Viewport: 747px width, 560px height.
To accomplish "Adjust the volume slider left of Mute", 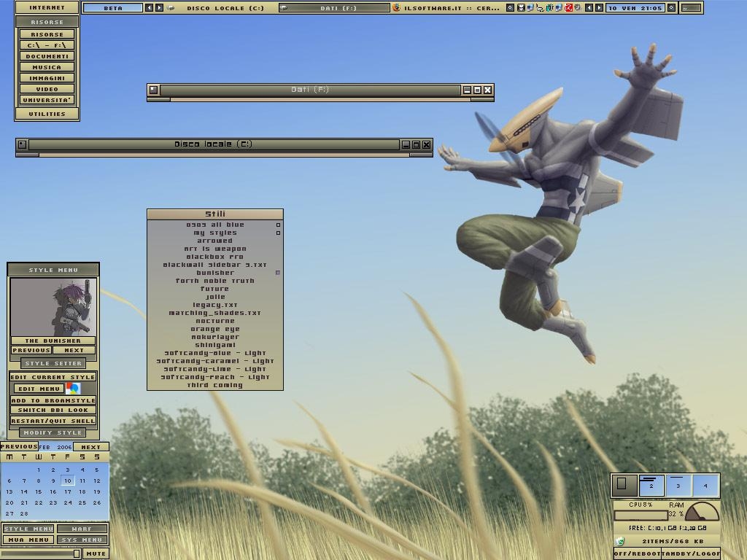I will (40, 554).
